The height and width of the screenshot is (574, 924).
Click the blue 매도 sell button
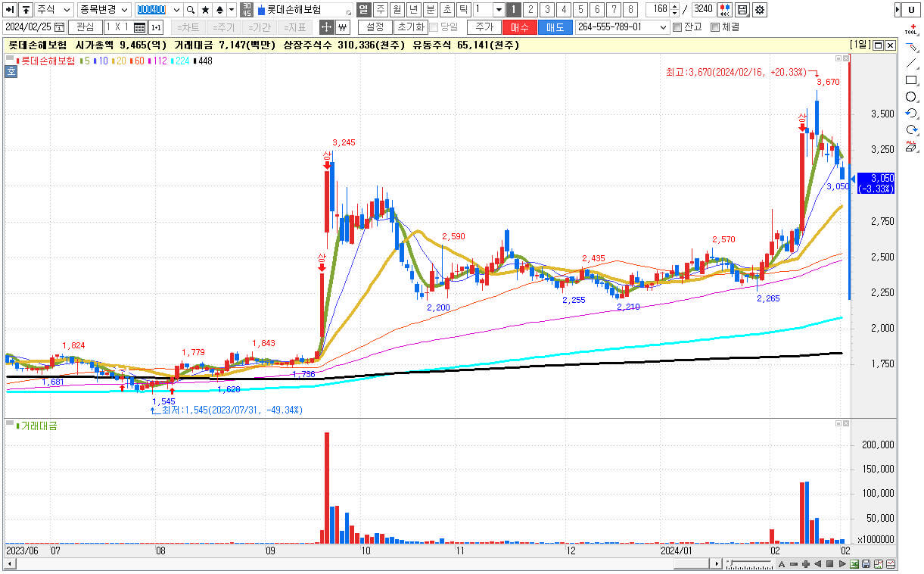(555, 27)
